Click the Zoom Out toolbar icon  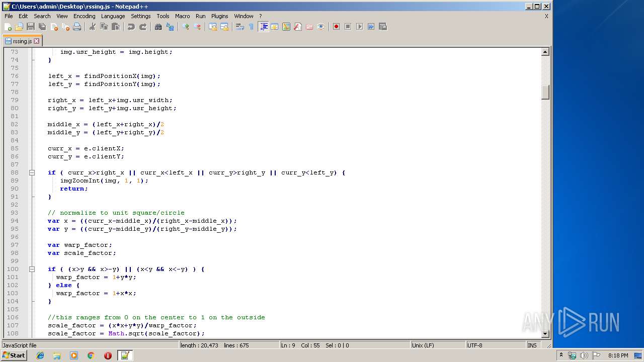pos(197,27)
